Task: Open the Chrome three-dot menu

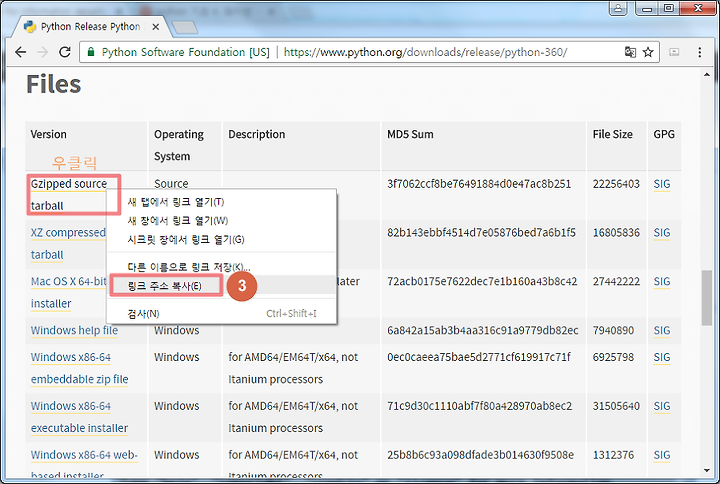Action: pos(699,52)
